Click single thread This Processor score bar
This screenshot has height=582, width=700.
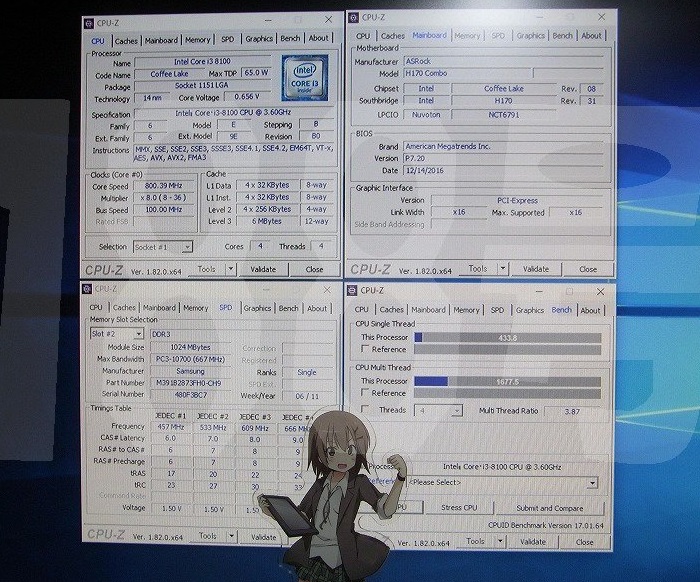point(508,338)
